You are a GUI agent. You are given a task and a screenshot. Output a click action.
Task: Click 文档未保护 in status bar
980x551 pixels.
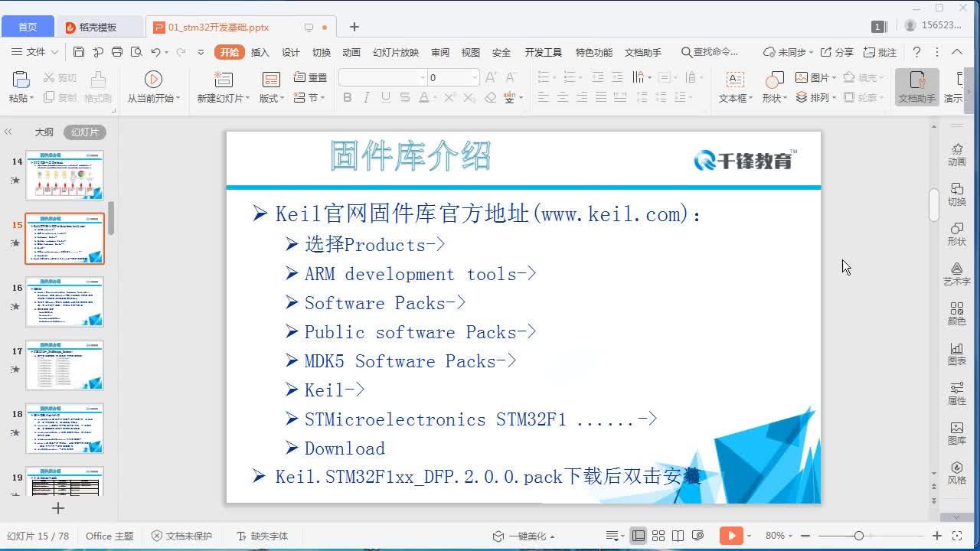point(181,536)
